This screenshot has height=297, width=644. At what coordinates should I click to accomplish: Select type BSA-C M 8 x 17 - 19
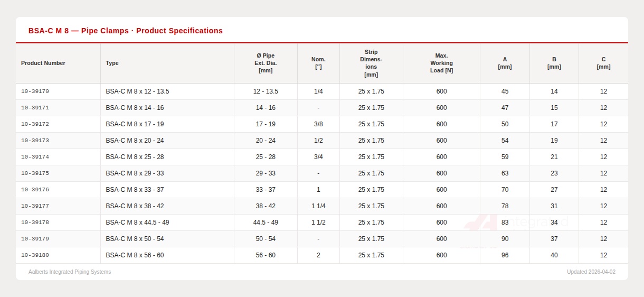click(135, 124)
